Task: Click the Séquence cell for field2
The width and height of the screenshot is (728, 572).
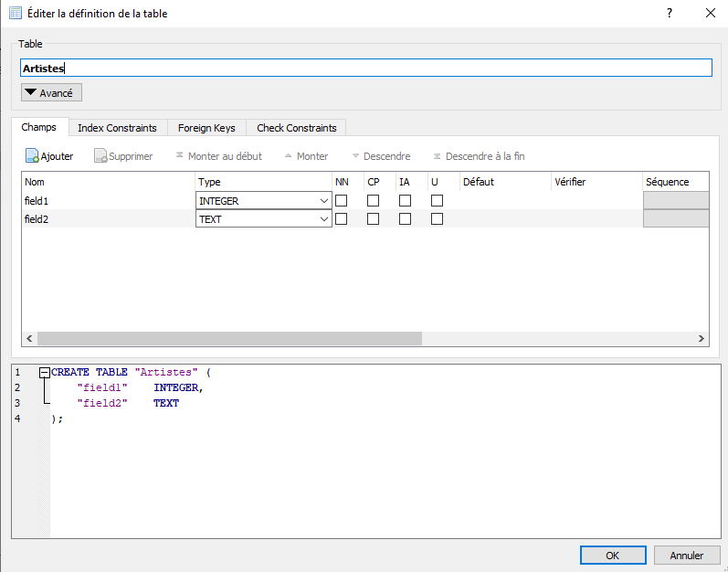Action: (x=676, y=218)
